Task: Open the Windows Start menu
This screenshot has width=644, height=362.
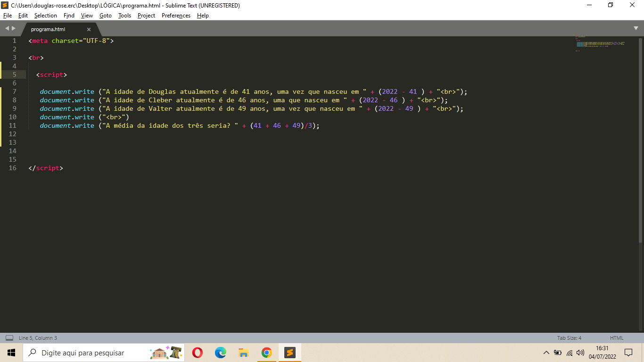Action: click(11, 353)
